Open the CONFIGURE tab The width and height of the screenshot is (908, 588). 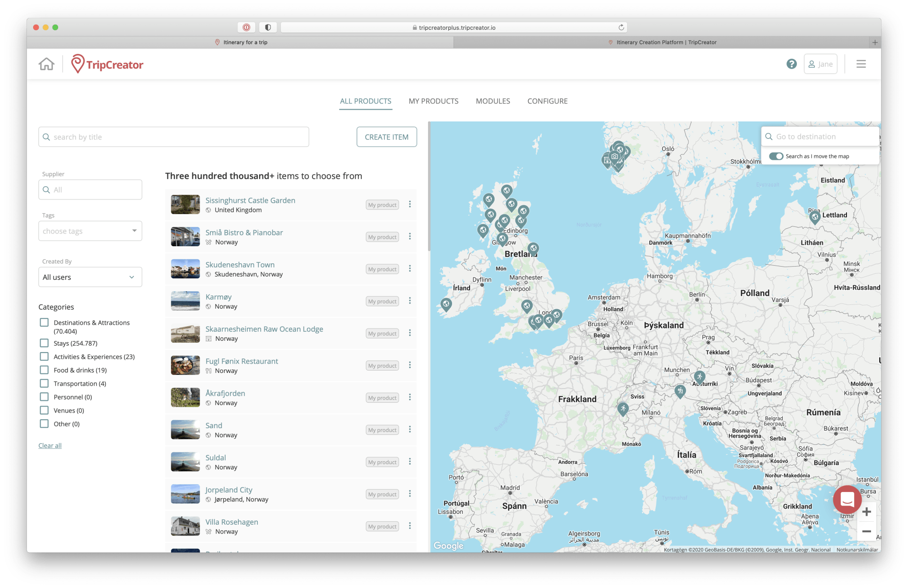pos(547,101)
